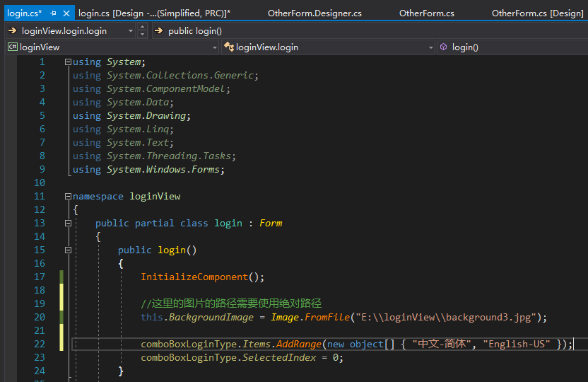588x382 pixels.
Task: Collapse the public login() constructor block
Action: coord(68,250)
